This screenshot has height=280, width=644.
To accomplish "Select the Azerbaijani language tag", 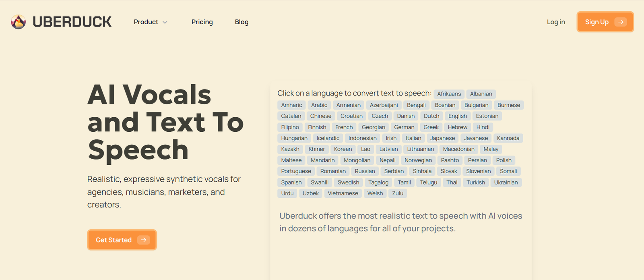I will coord(384,105).
